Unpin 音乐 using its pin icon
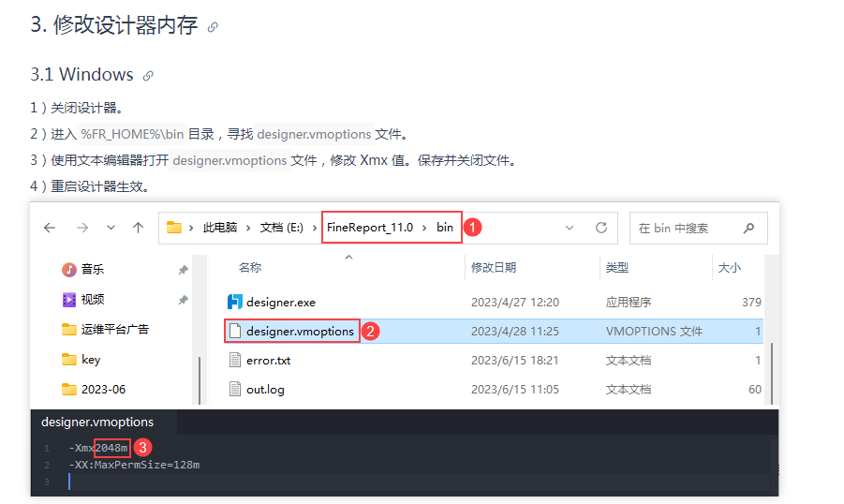This screenshot has height=504, width=844. click(183, 270)
